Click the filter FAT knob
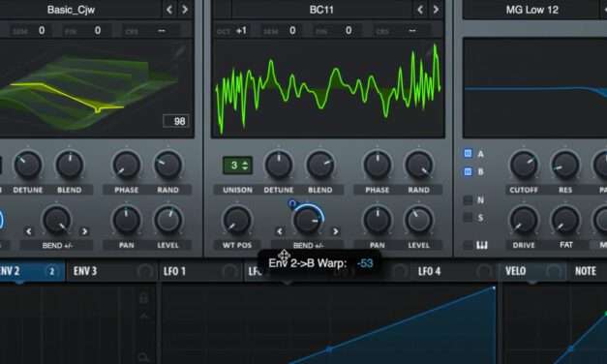 click(x=565, y=220)
